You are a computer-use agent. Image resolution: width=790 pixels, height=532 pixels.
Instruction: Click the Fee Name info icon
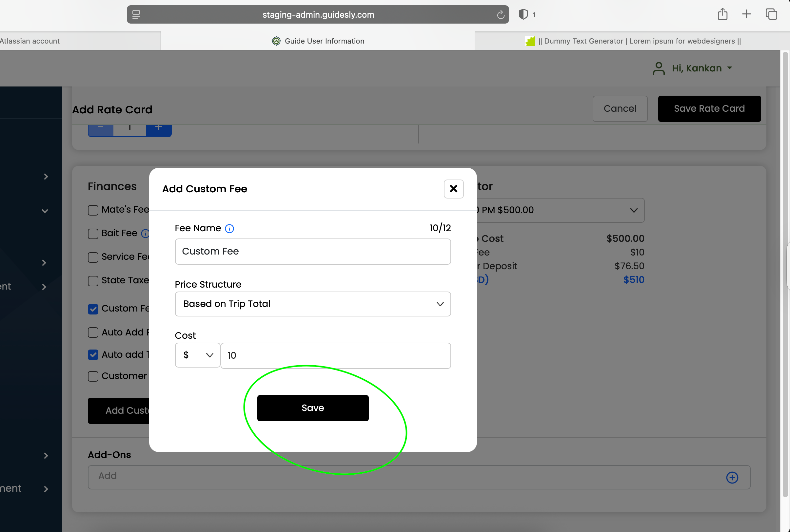[229, 229]
